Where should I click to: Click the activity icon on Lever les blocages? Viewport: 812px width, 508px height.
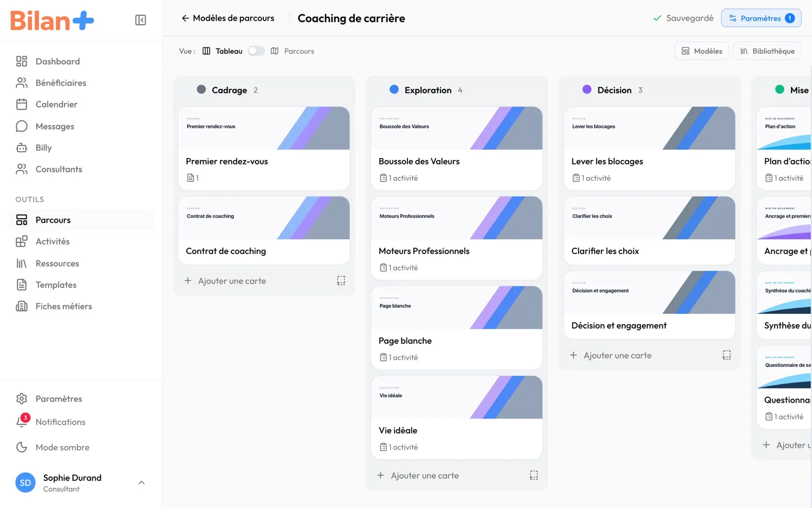(x=576, y=178)
